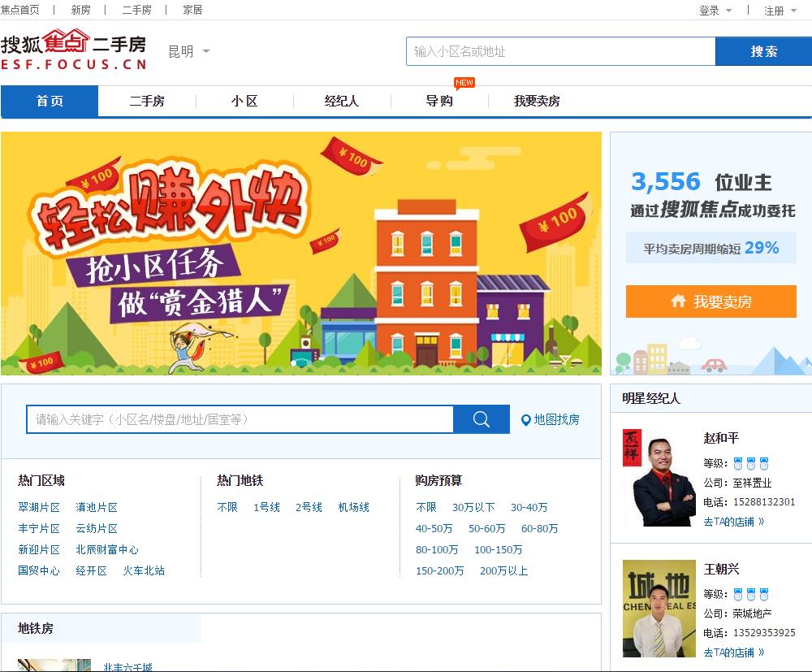Choose 不限 under 热门地铁

coord(227,507)
